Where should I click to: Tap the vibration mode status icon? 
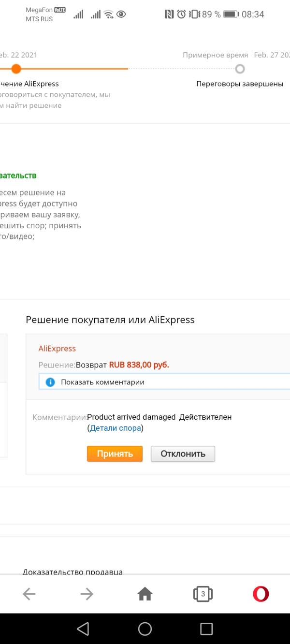tap(194, 15)
